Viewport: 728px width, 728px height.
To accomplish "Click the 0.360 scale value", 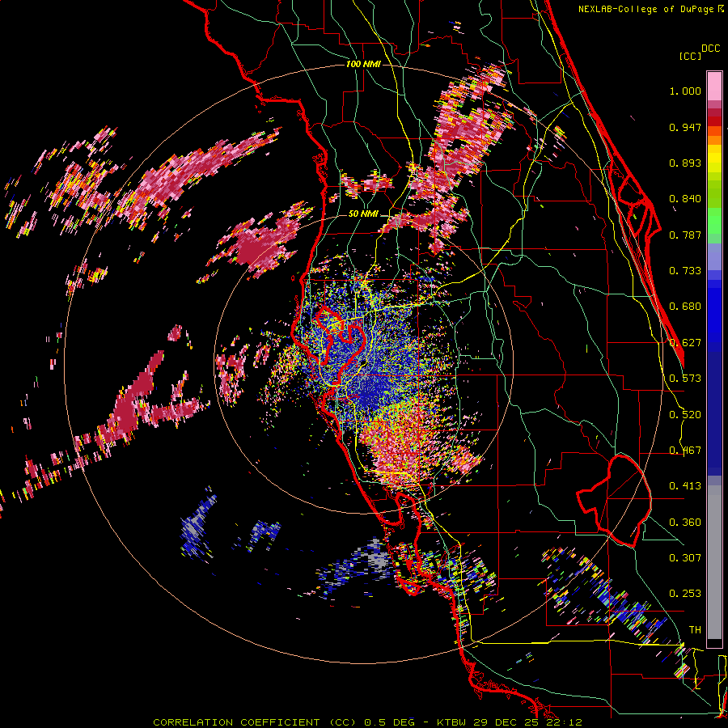I will click(685, 523).
